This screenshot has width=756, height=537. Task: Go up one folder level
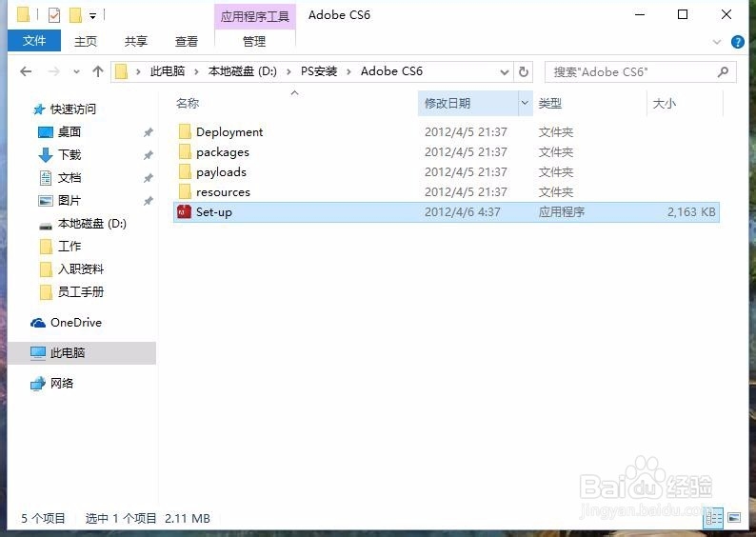point(98,71)
